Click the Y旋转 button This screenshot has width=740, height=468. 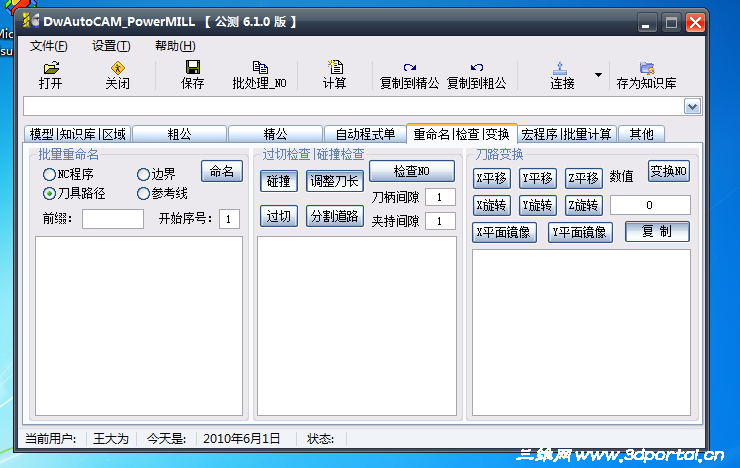click(538, 205)
